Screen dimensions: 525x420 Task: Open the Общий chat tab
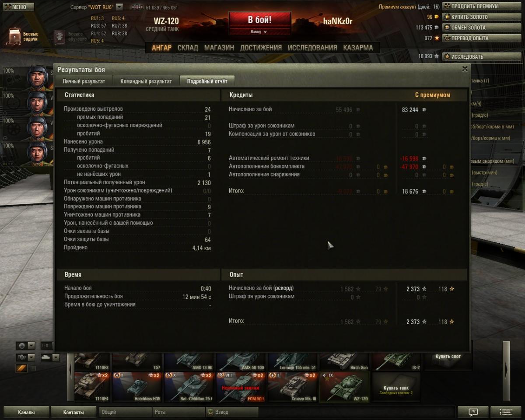125,412
